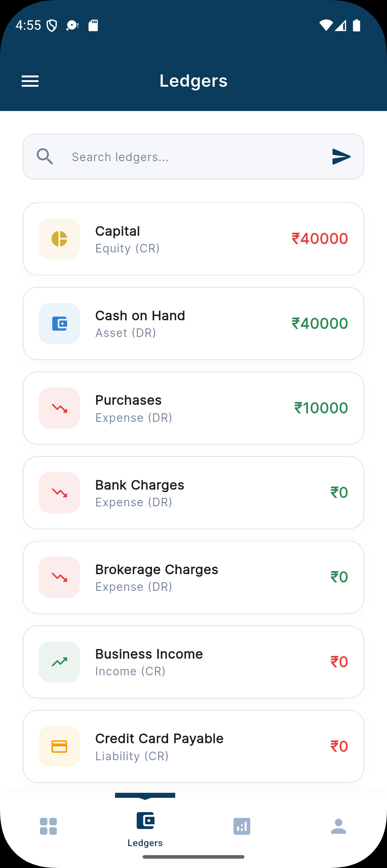Click the Cash on Hand wallet icon

[x=59, y=324]
